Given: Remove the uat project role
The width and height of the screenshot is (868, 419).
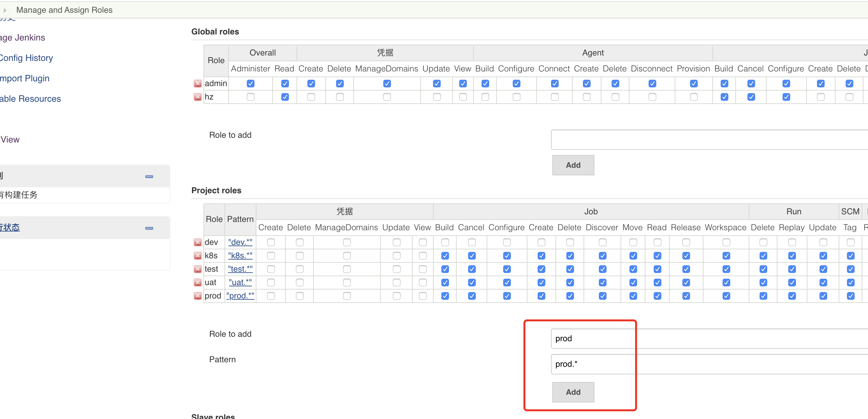Looking at the screenshot, I should (x=197, y=283).
